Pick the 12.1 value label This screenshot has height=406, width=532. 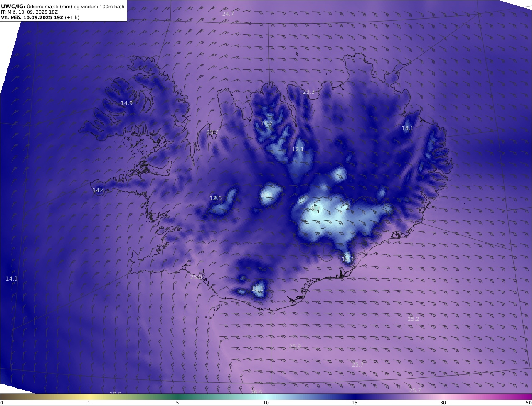click(298, 149)
